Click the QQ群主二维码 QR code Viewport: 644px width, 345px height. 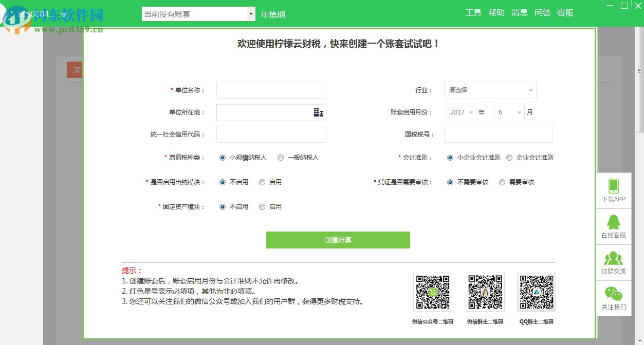[536, 292]
